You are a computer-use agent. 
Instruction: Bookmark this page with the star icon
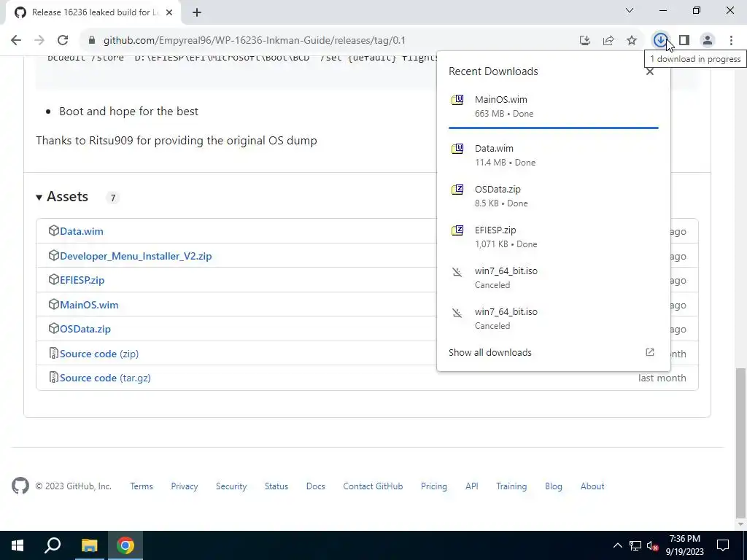(x=632, y=41)
